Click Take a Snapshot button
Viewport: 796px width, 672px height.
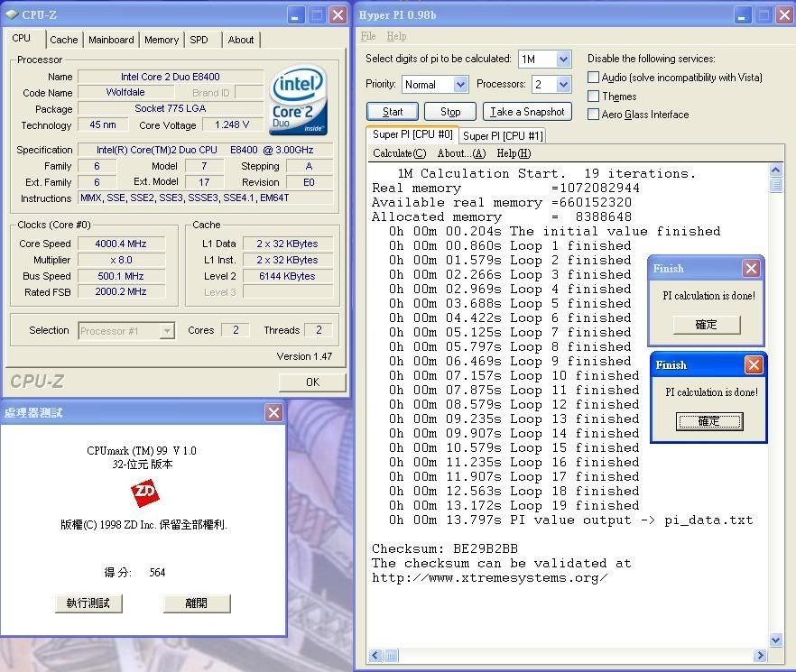[527, 112]
